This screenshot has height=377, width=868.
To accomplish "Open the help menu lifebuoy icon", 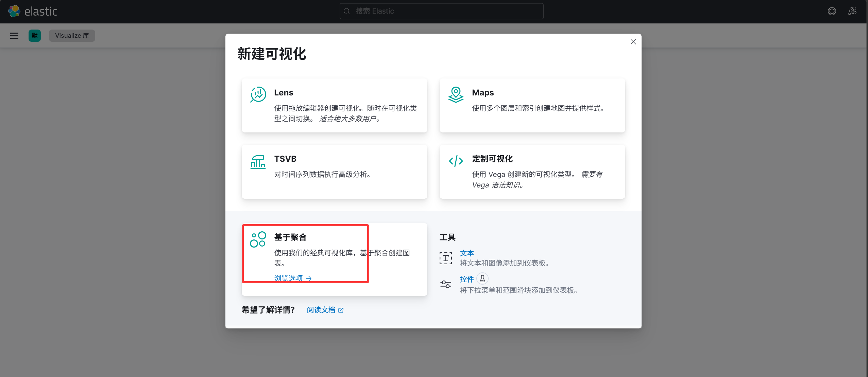I will pos(832,11).
